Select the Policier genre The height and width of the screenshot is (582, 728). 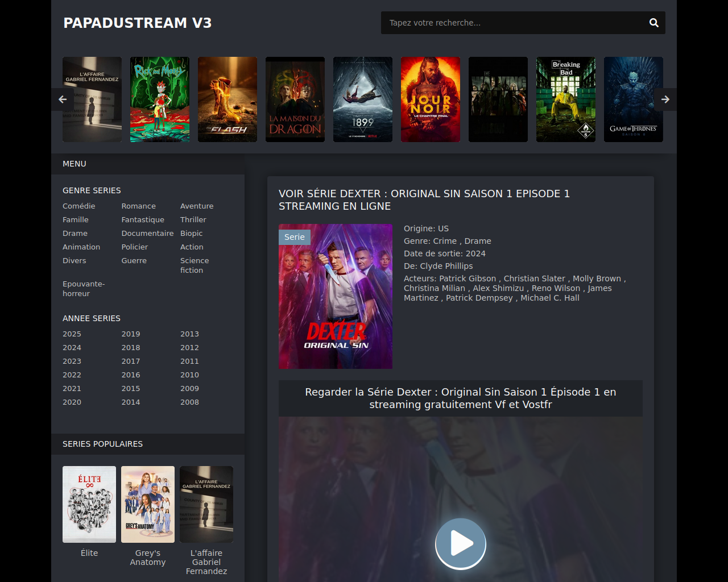(x=134, y=247)
